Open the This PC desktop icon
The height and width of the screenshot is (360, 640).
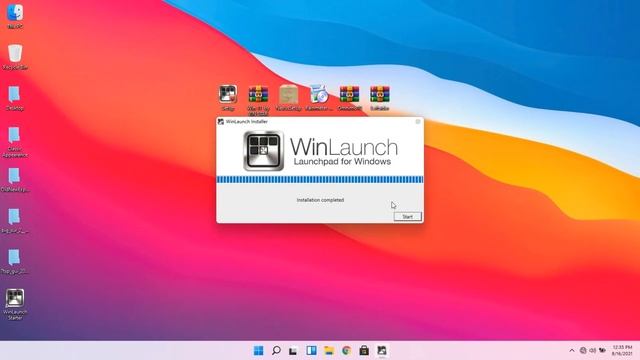pyautogui.click(x=15, y=16)
